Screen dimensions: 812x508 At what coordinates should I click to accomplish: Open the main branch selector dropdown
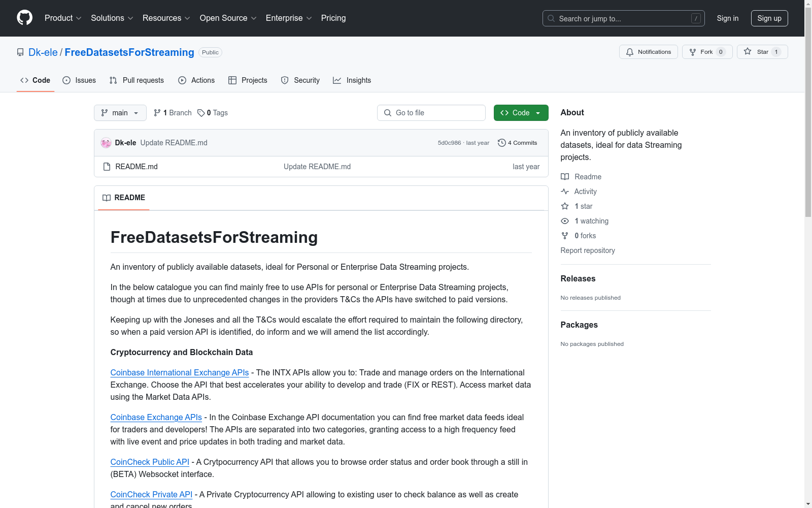120,113
